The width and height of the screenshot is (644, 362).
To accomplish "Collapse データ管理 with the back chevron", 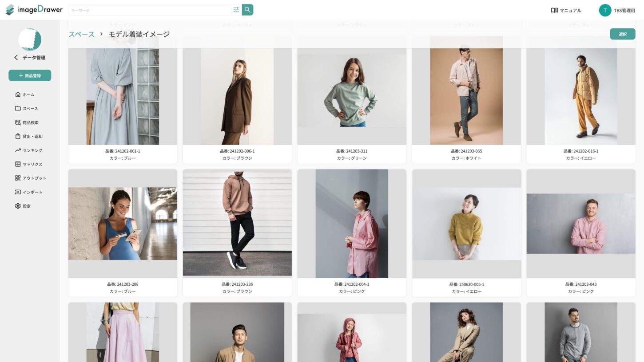I will [x=16, y=57].
